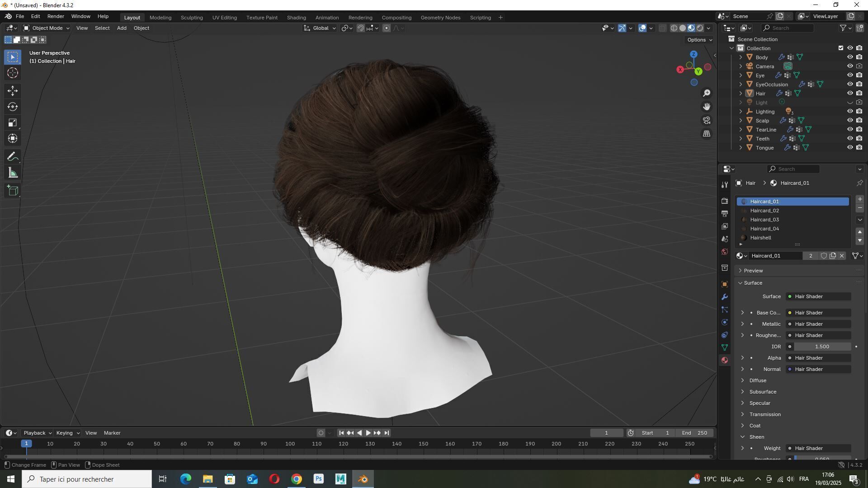Click the viewport zoom magnifier icon
Image resolution: width=868 pixels, height=488 pixels.
pyautogui.click(x=707, y=93)
